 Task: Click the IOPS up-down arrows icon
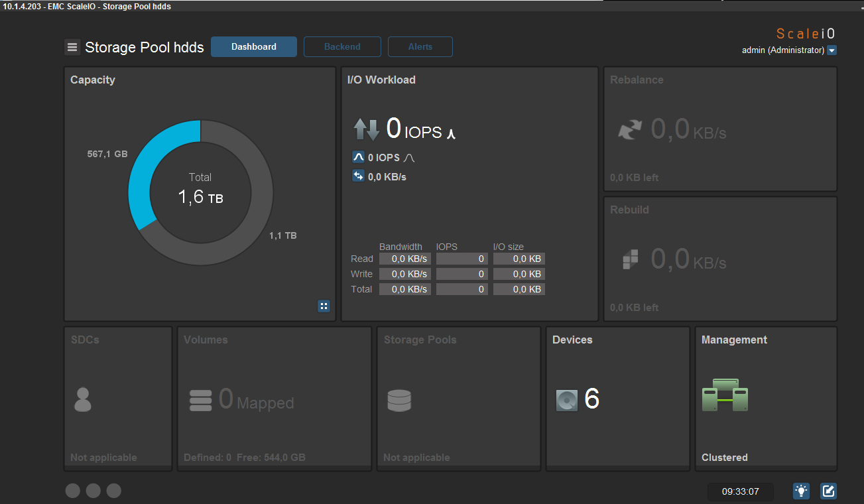click(366, 129)
